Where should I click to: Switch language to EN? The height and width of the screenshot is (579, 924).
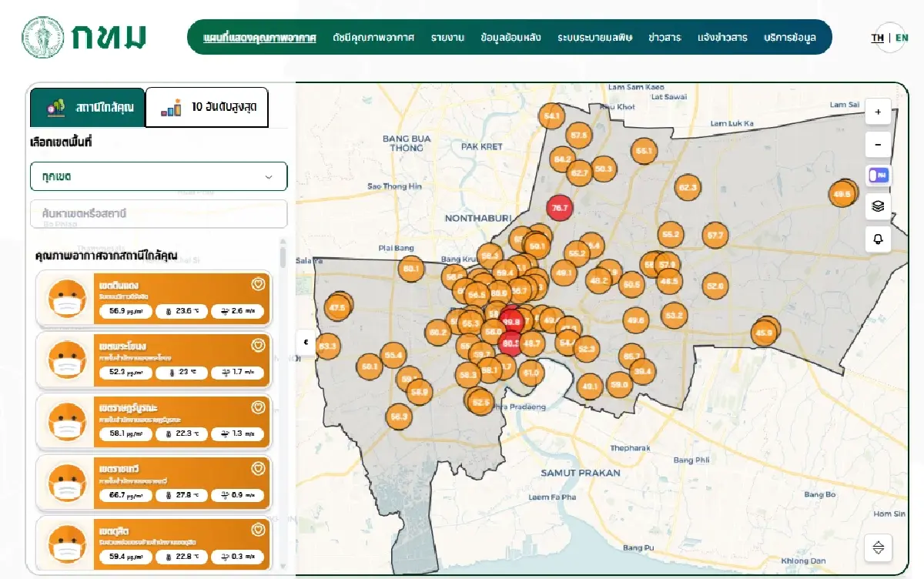pos(902,38)
